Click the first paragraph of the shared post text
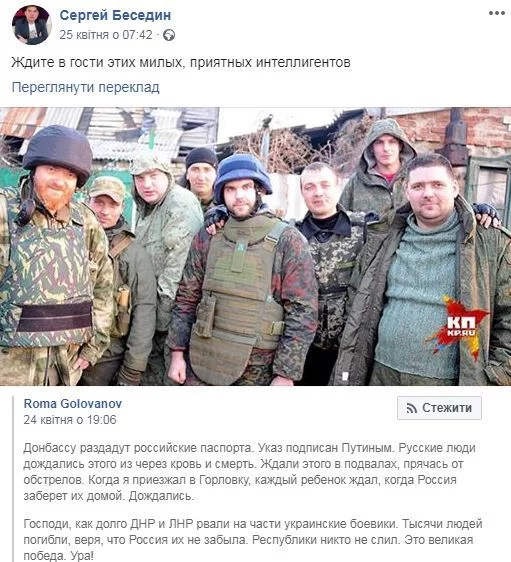The image size is (511, 562). [249, 472]
